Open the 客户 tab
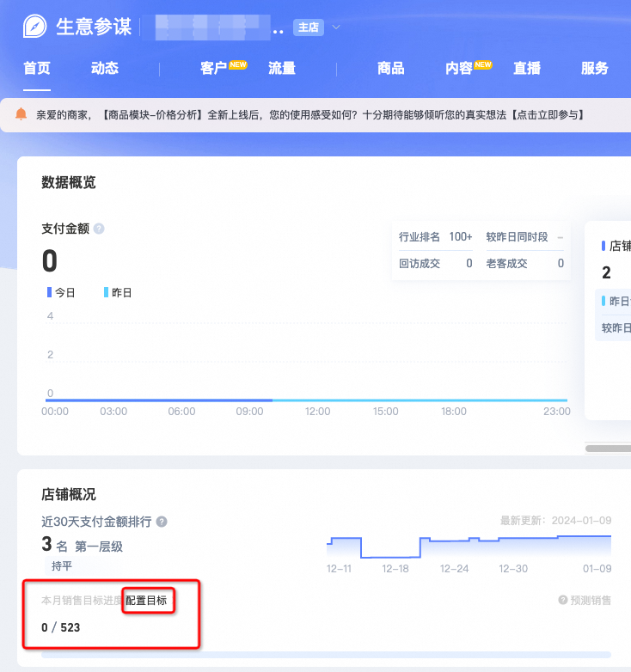The width and height of the screenshot is (631, 672). (x=213, y=68)
